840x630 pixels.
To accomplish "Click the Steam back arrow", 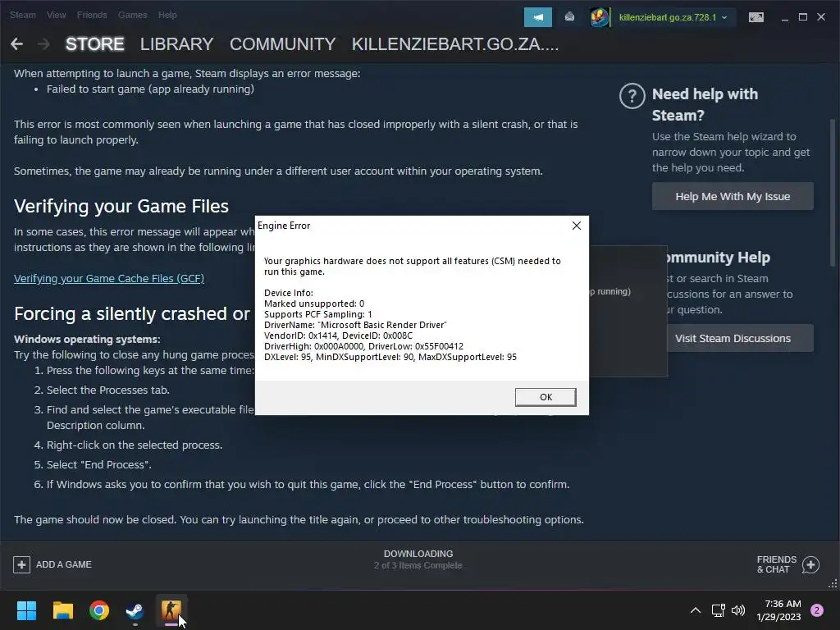I will coord(16,44).
